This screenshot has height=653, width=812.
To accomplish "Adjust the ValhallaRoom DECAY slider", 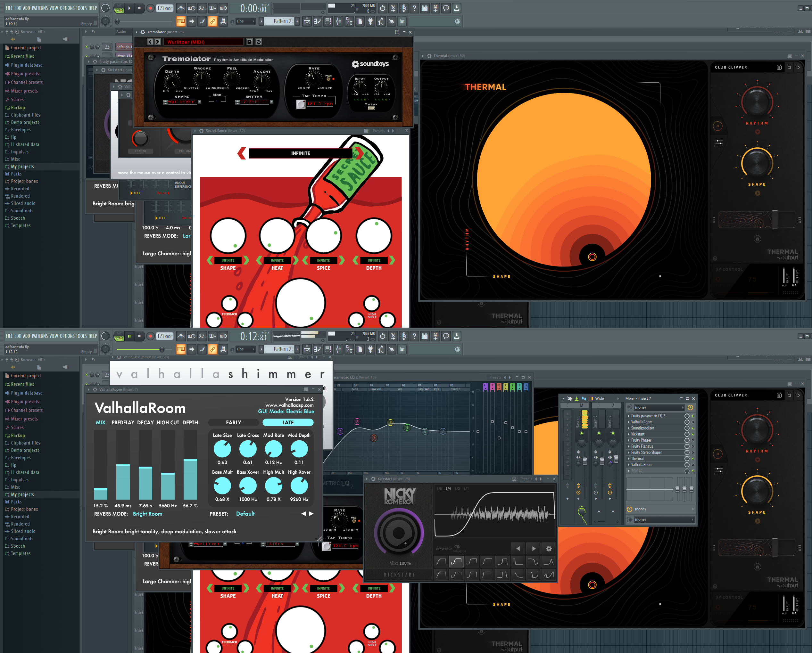I will (145, 467).
